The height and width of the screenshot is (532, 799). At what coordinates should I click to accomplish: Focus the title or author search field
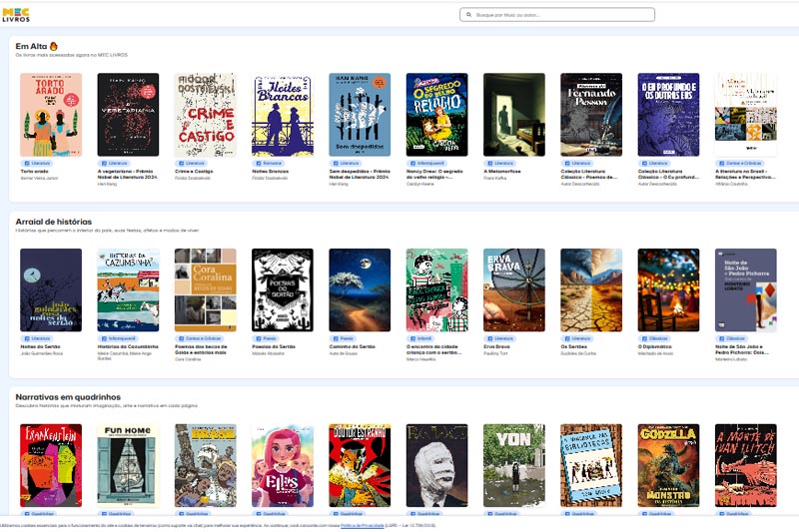557,15
